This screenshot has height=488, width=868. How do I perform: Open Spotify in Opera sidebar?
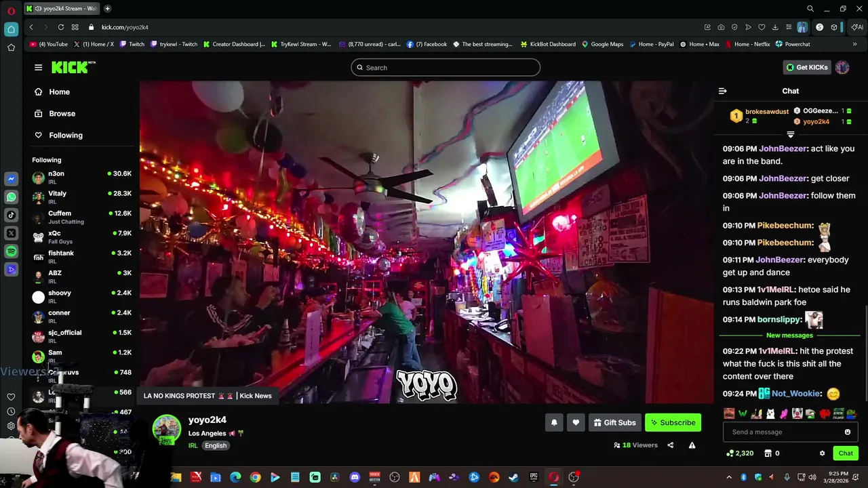[x=11, y=251]
